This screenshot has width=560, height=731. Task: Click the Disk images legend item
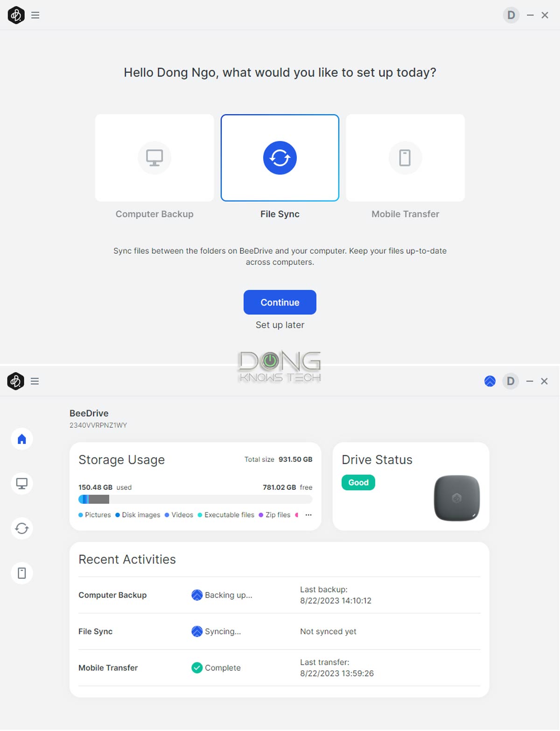point(138,515)
